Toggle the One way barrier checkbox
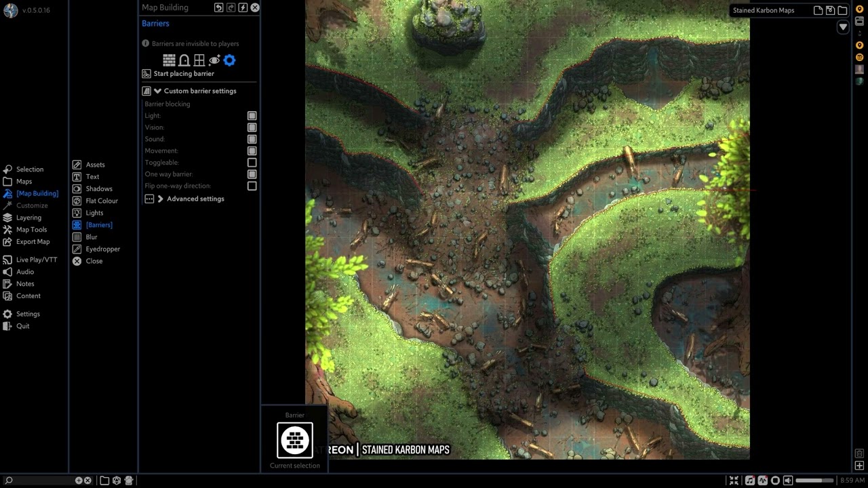 click(x=252, y=174)
